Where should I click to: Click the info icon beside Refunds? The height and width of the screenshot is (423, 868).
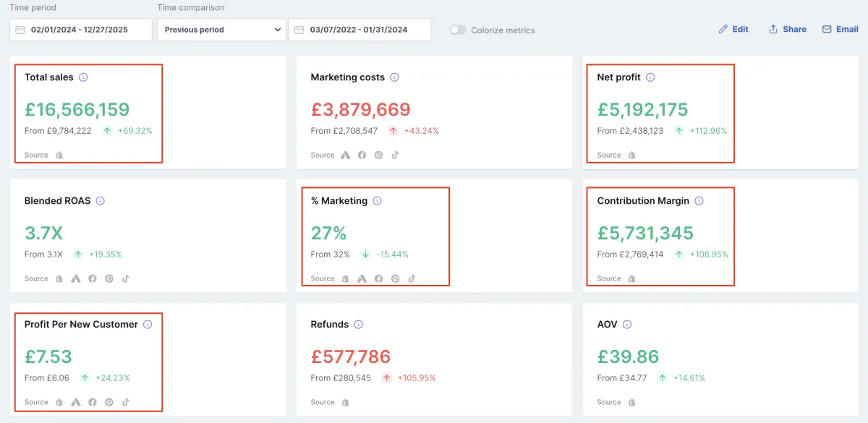coord(358,325)
